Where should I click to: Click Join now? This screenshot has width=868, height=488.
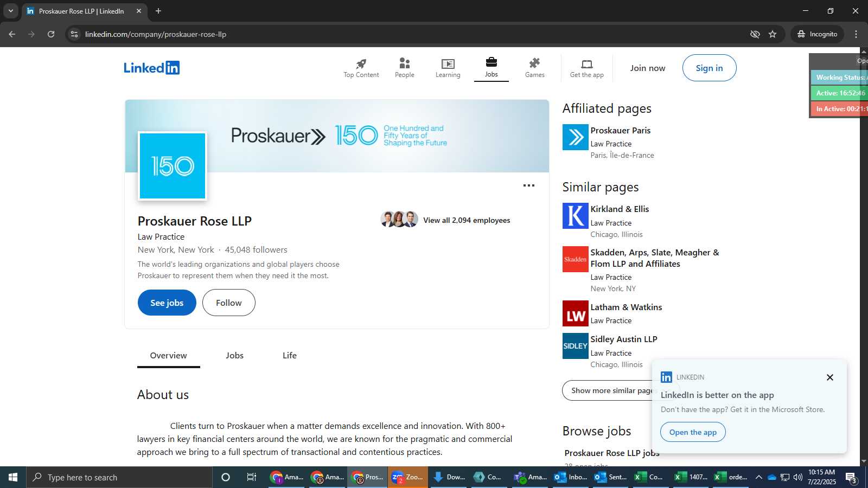[x=647, y=68]
